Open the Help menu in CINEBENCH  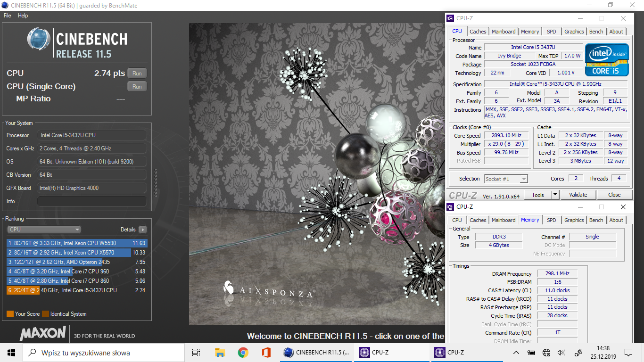[x=23, y=16]
